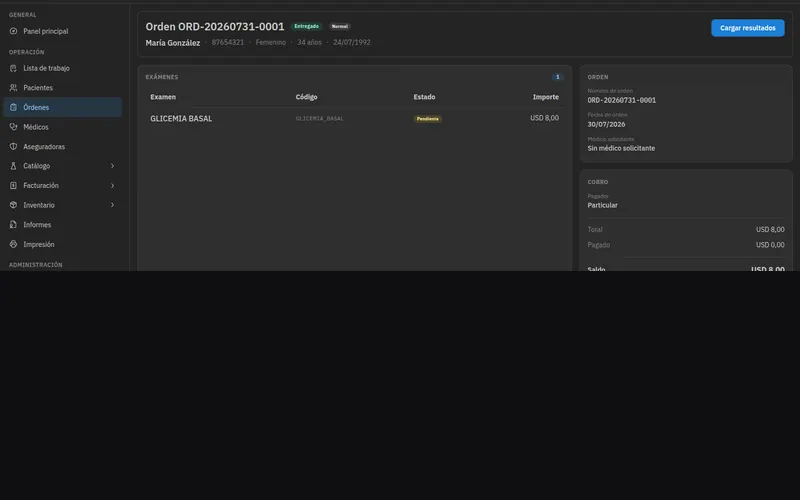Viewport: 800px width, 500px height.
Task: Click the Lista de trabajo icon
Action: click(x=13, y=68)
